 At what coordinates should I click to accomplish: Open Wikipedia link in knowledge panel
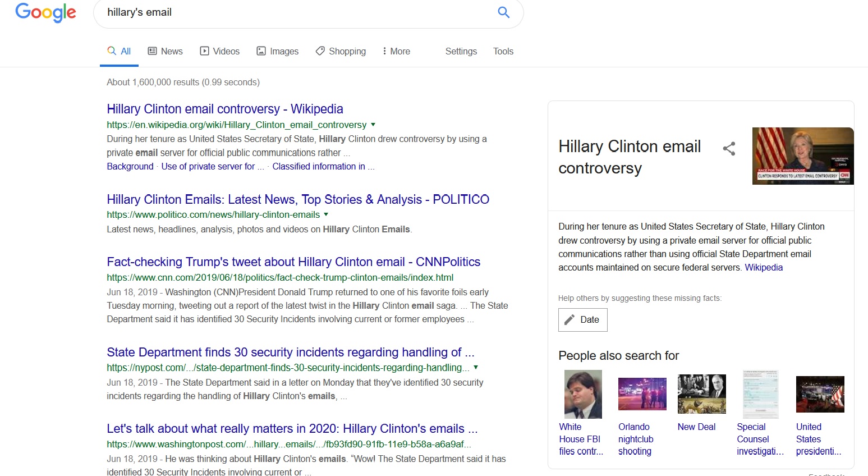click(x=764, y=268)
